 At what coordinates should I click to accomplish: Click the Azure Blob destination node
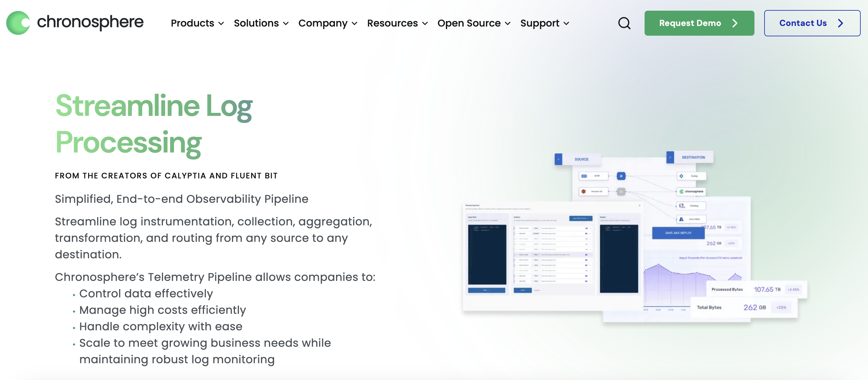coord(691,219)
